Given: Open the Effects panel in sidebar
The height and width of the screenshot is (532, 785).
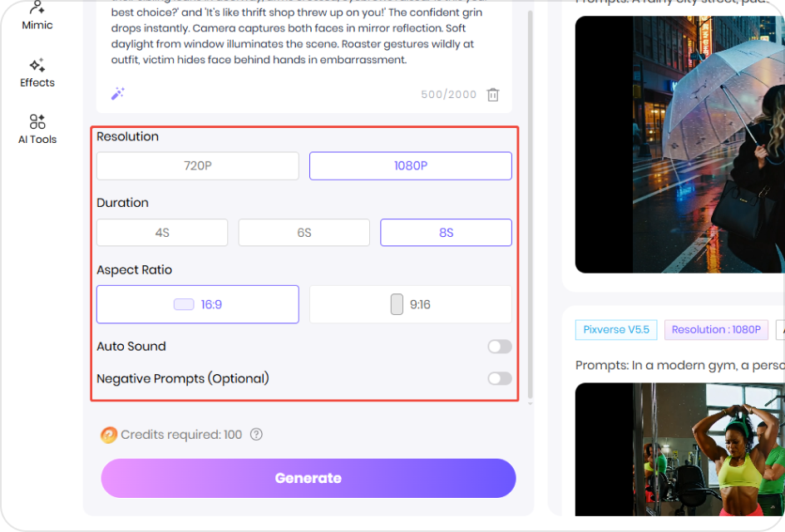Looking at the screenshot, I should coord(37,74).
